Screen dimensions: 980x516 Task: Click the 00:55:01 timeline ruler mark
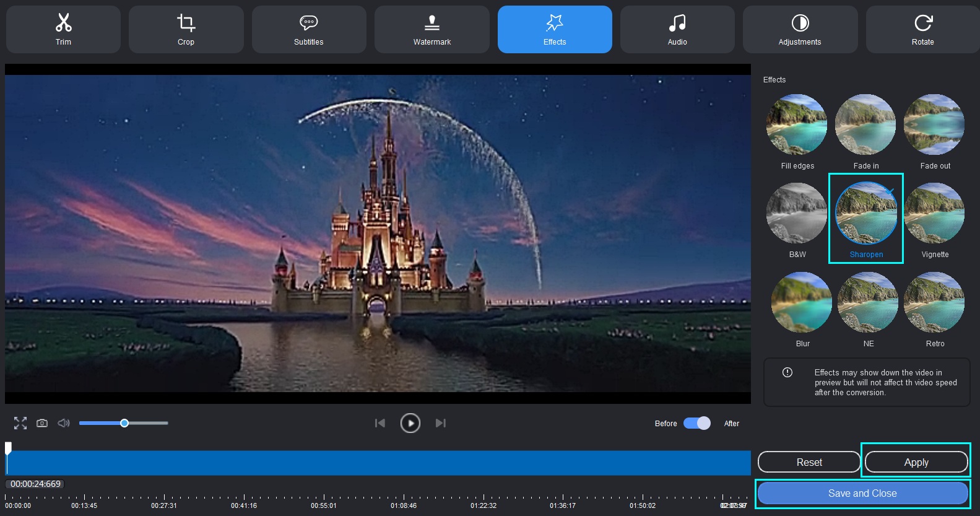coord(324,505)
